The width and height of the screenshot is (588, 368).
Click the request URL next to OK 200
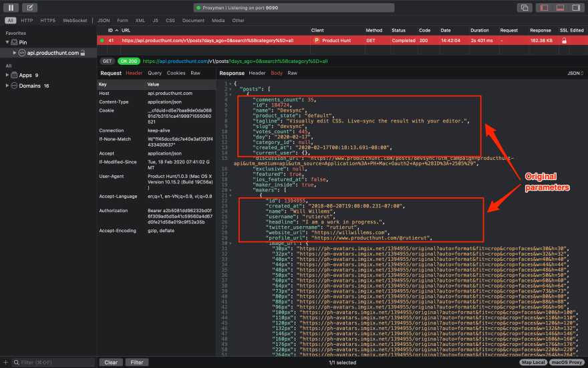pyautogui.click(x=235, y=61)
